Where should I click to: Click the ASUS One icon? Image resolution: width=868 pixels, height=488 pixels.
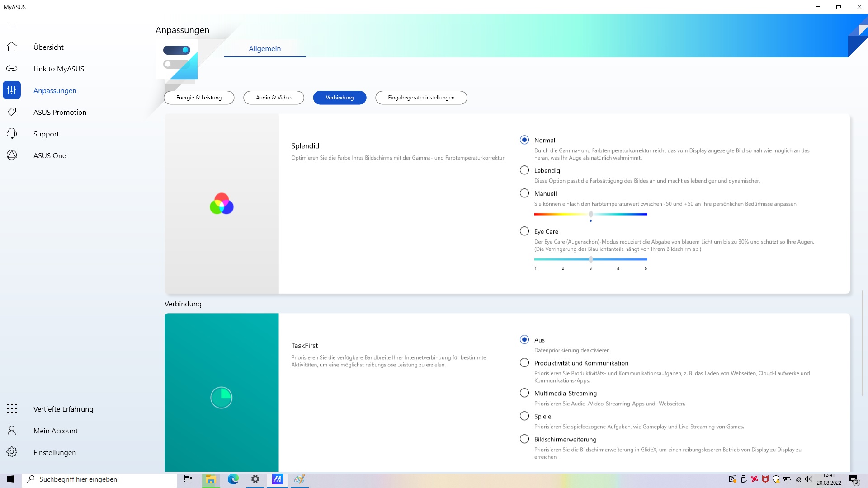click(x=12, y=155)
